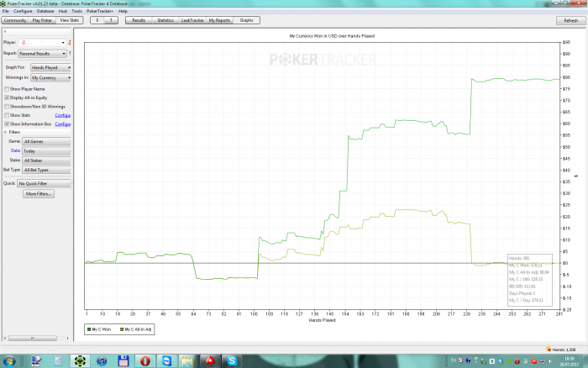Collapse the sidebar with the left arrow
Image resolution: width=588 pixels, height=368 pixels.
click(5, 32)
